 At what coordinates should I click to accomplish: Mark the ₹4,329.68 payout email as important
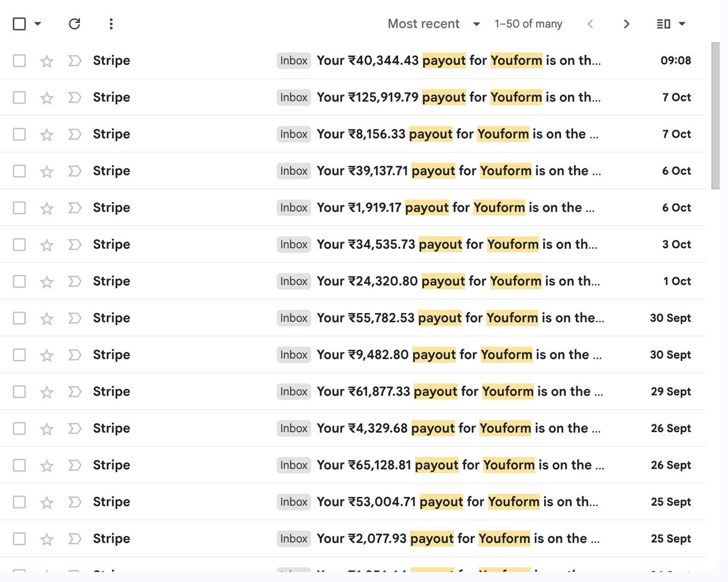(75, 428)
